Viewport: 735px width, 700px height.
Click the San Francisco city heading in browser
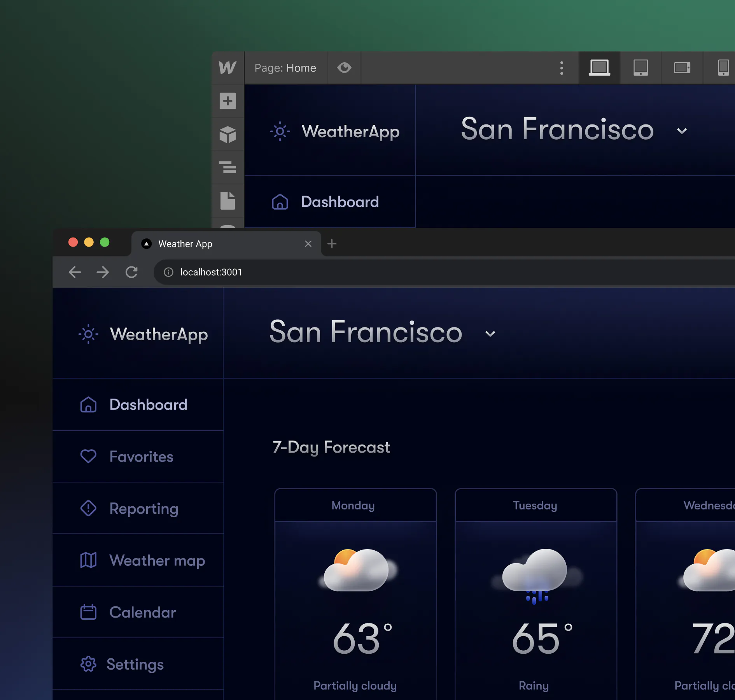(x=366, y=332)
